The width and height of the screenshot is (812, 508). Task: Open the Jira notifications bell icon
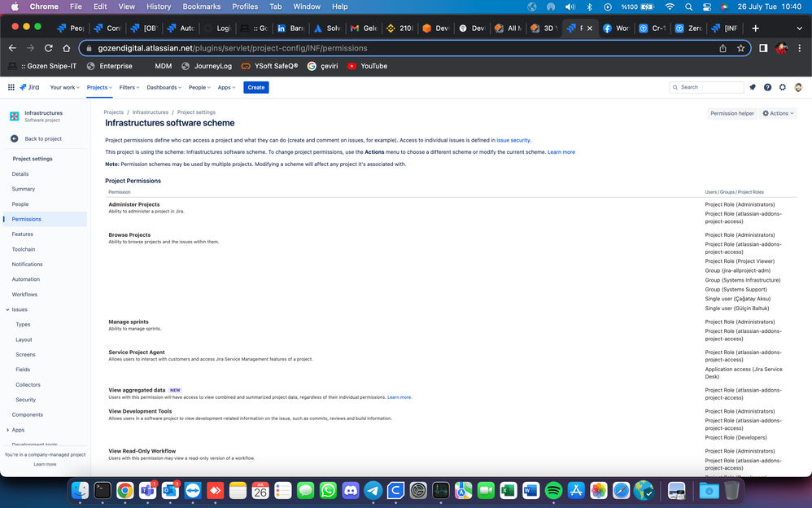pyautogui.click(x=753, y=87)
